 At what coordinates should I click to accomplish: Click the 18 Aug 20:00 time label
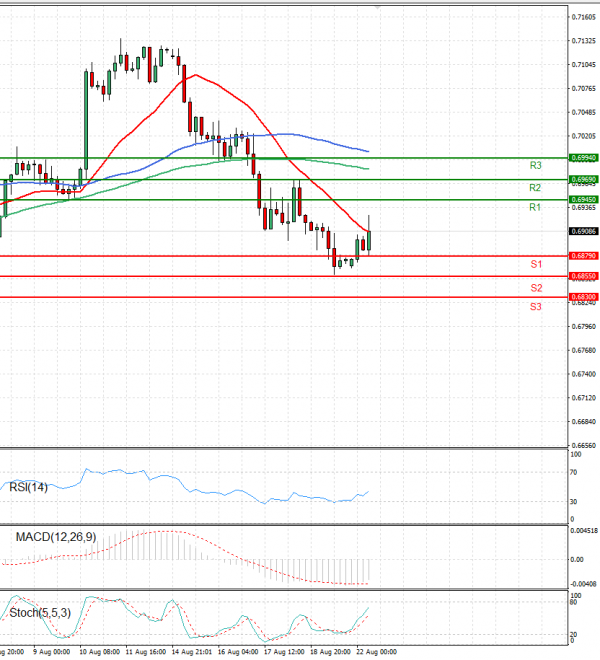tap(330, 652)
